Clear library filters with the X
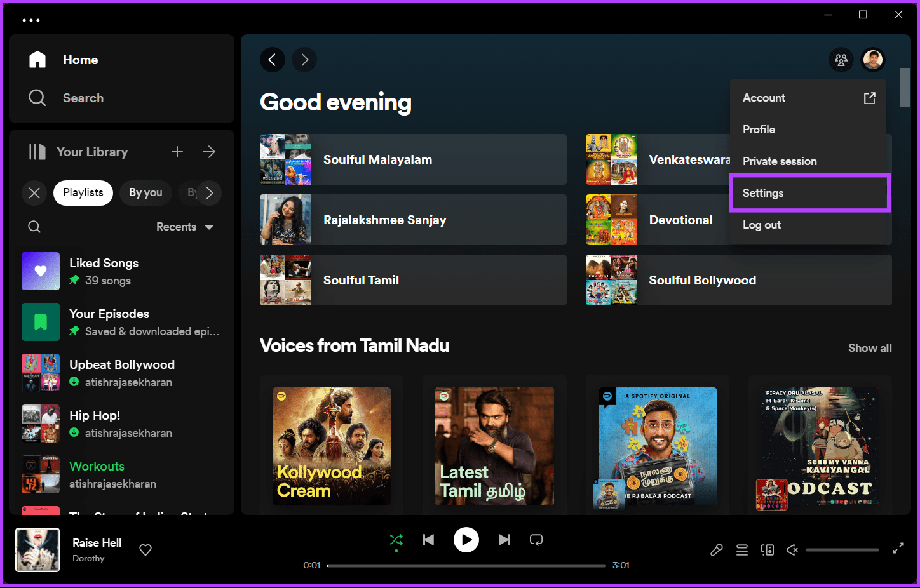This screenshot has width=920, height=588. 34,193
